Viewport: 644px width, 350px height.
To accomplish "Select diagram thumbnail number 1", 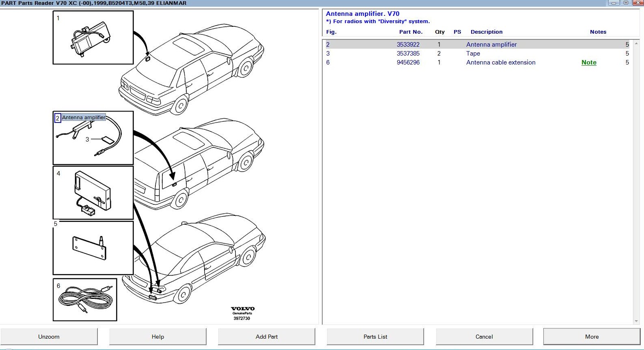I will (93, 37).
